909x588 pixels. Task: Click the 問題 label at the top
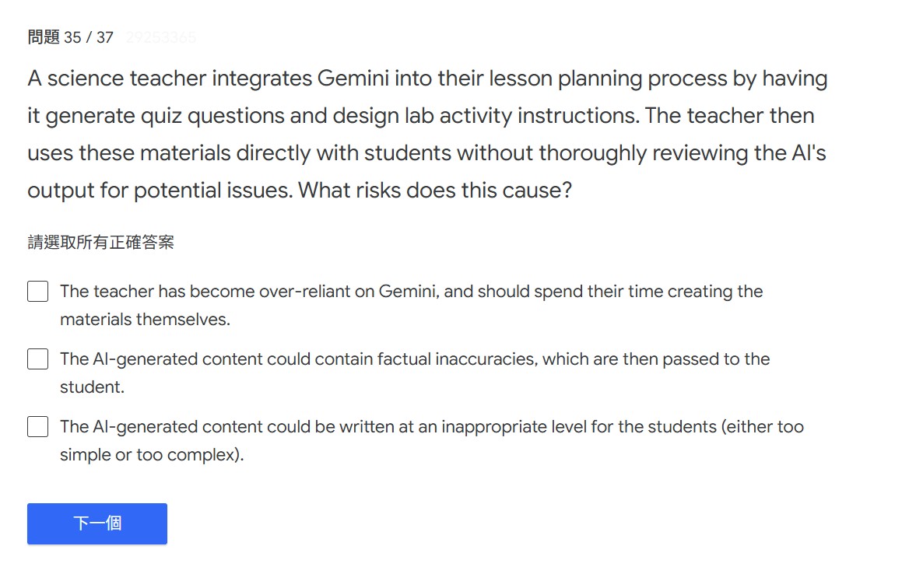point(44,37)
